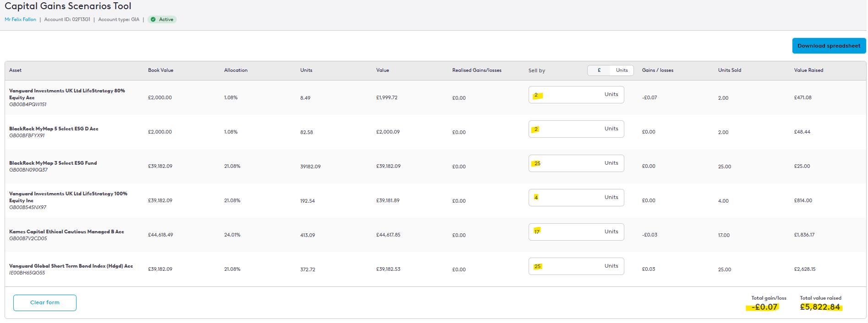The width and height of the screenshot is (868, 323).
Task: Open the Mr Felix Fallon client link
Action: [20, 20]
